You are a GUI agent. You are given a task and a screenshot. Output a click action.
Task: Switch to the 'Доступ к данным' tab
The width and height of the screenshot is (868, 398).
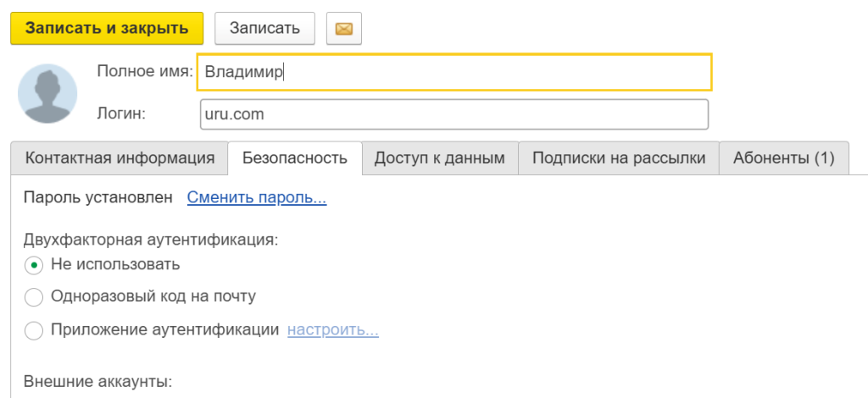pos(440,158)
